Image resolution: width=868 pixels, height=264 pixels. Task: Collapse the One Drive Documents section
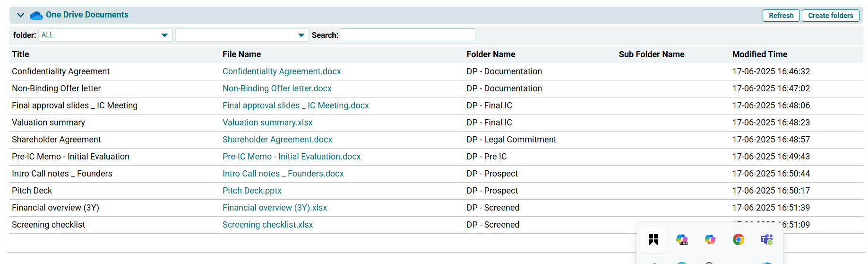point(20,15)
